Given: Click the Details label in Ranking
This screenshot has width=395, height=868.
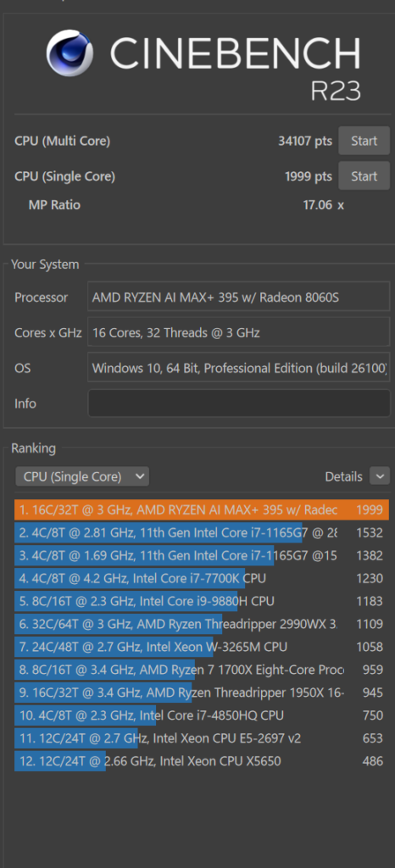Looking at the screenshot, I should click(343, 476).
